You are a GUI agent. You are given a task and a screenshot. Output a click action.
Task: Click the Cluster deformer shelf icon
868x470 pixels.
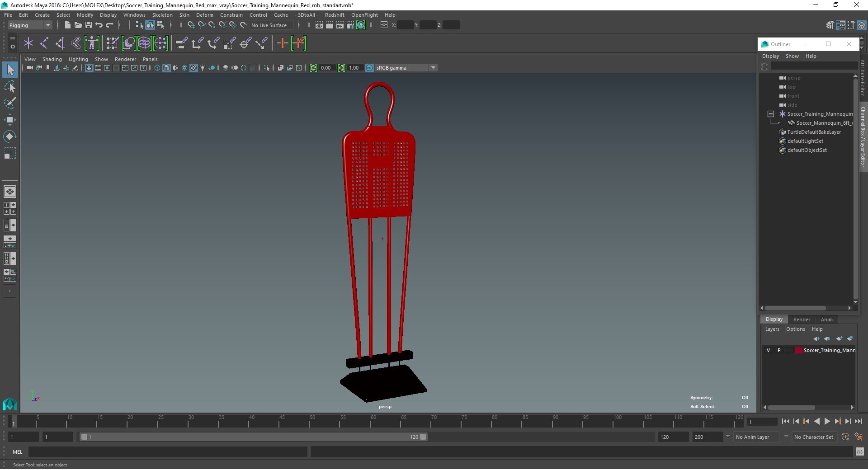pos(160,43)
